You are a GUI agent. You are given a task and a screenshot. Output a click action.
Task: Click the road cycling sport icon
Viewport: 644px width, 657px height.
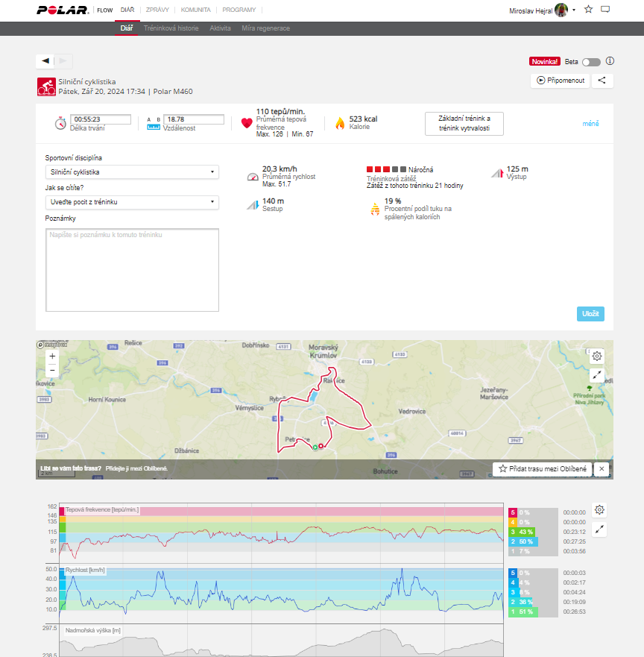pyautogui.click(x=46, y=87)
